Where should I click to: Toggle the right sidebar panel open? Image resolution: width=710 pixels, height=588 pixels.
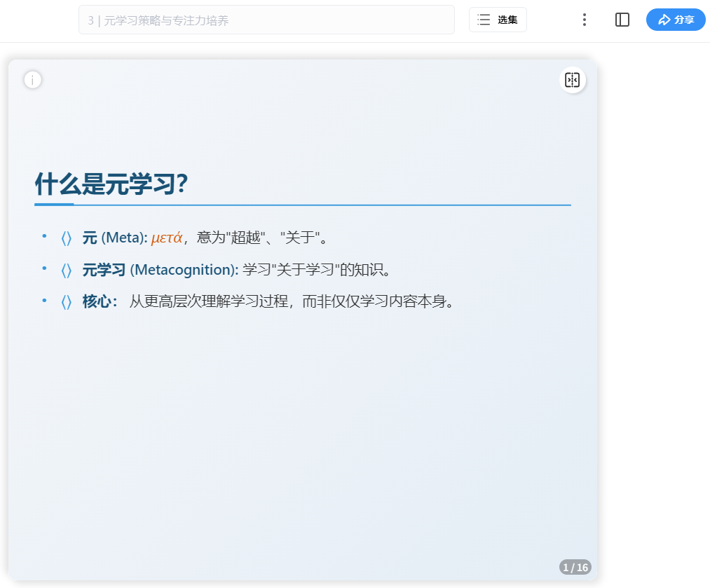click(622, 20)
